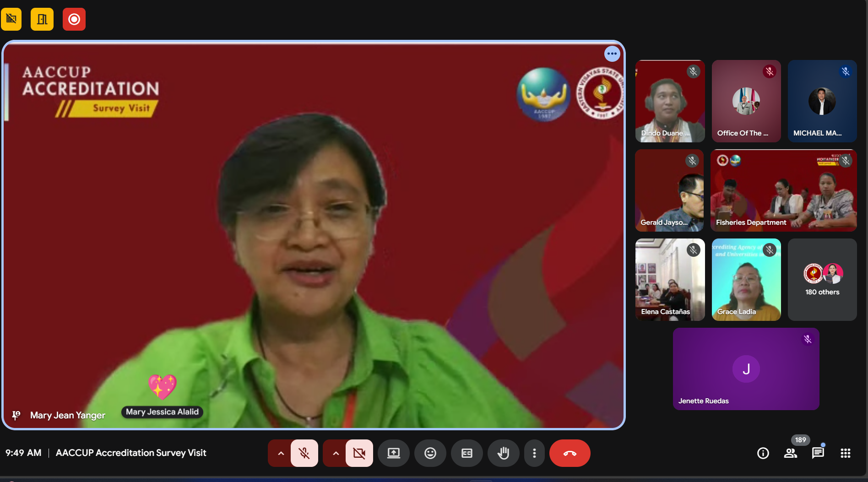Expand video settings chevron beside camera
This screenshot has height=482, width=868.
point(336,453)
